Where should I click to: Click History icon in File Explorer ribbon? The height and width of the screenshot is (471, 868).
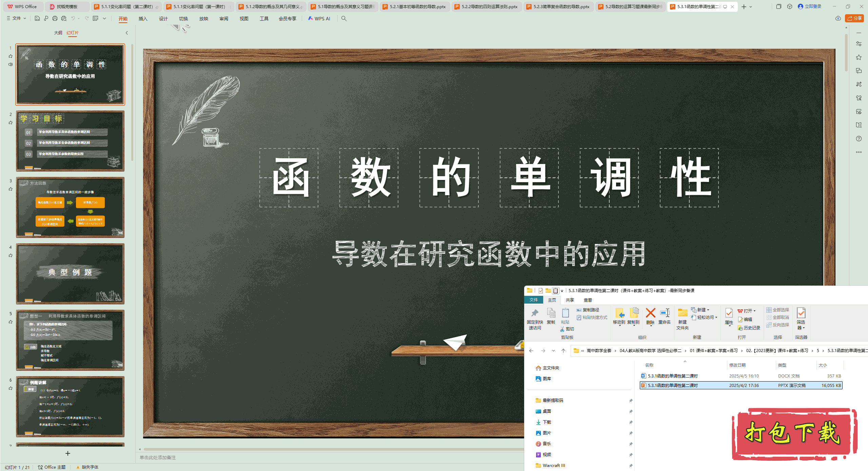749,328
